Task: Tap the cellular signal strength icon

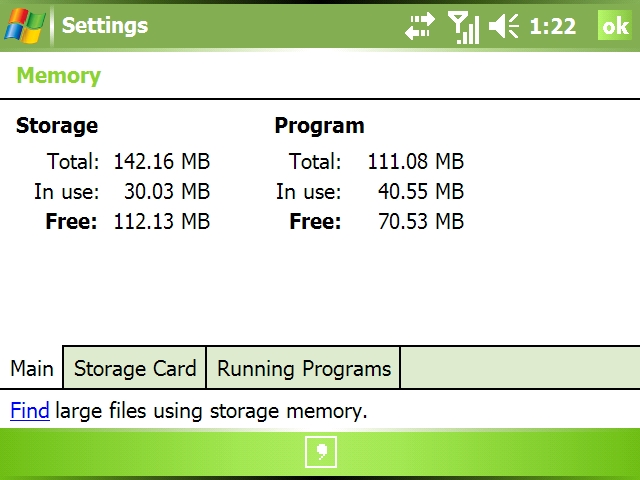Action: pos(463,27)
